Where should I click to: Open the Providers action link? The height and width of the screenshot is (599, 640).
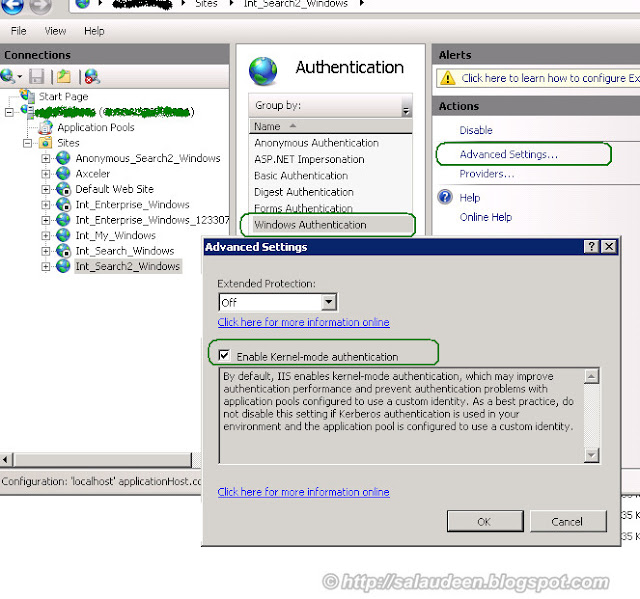coord(487,174)
